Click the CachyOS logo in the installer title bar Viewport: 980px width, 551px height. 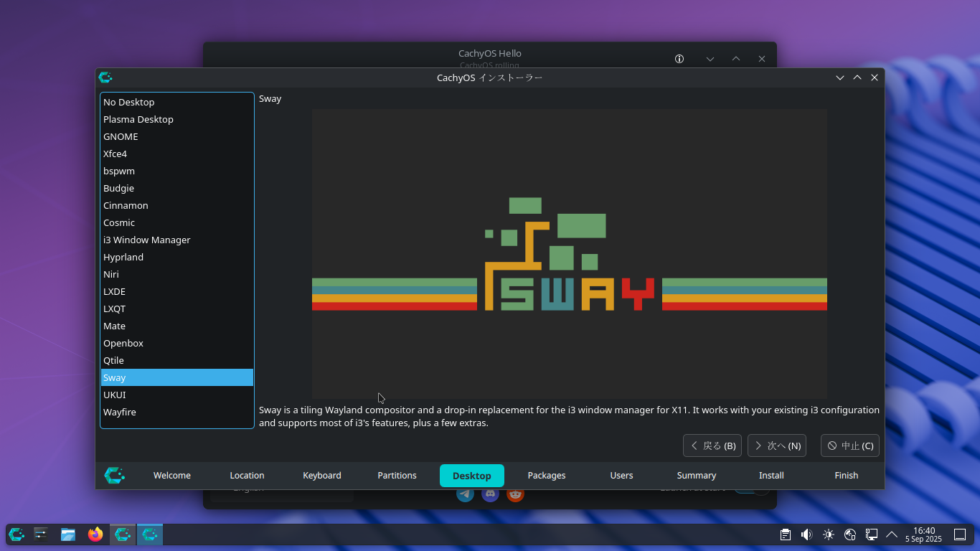pos(105,77)
